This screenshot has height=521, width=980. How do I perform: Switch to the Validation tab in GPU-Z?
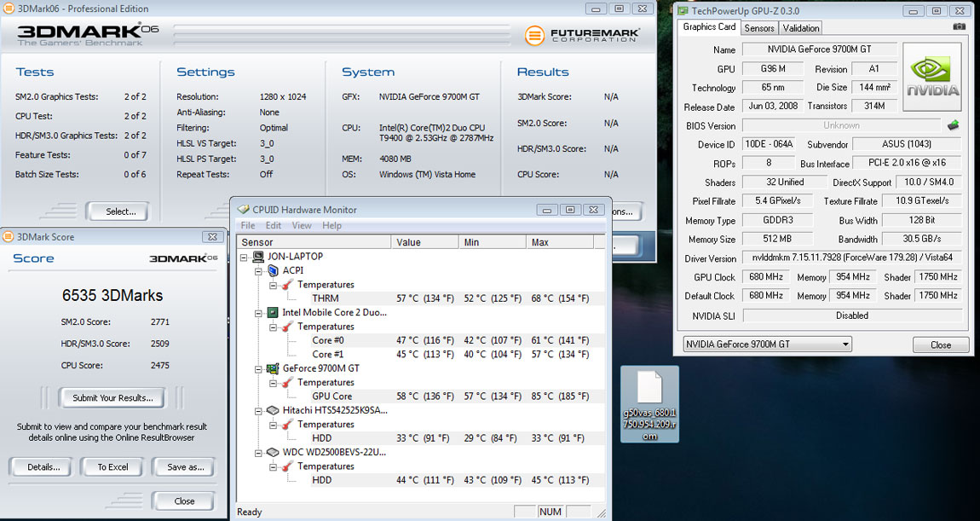(x=801, y=27)
